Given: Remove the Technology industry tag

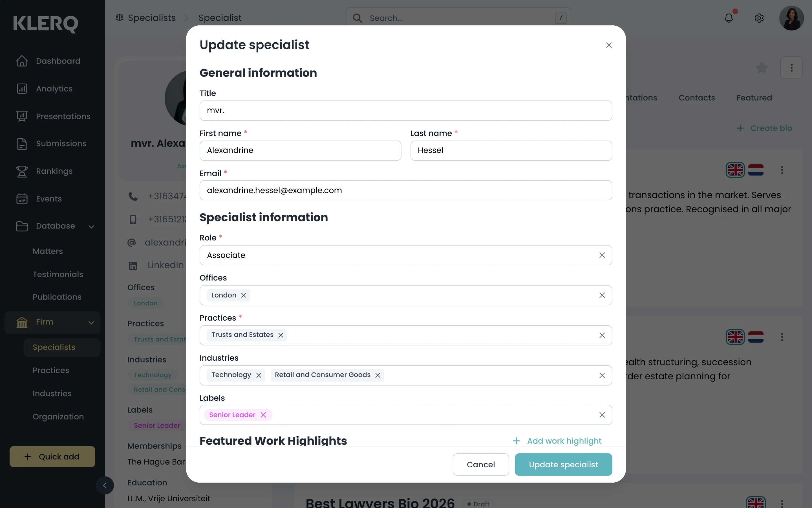Looking at the screenshot, I should (x=259, y=375).
